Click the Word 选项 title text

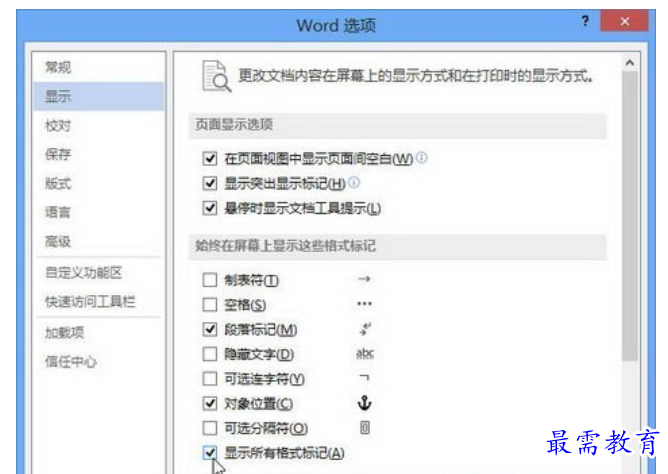tap(336, 26)
